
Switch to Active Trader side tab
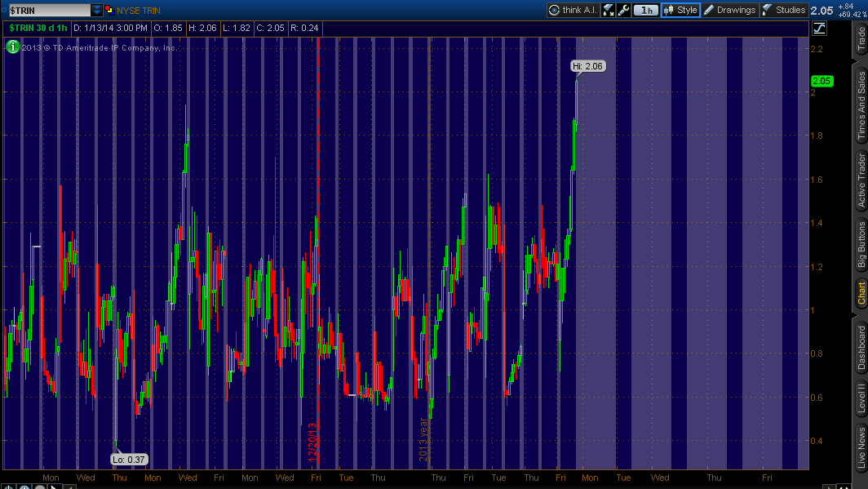[861, 180]
